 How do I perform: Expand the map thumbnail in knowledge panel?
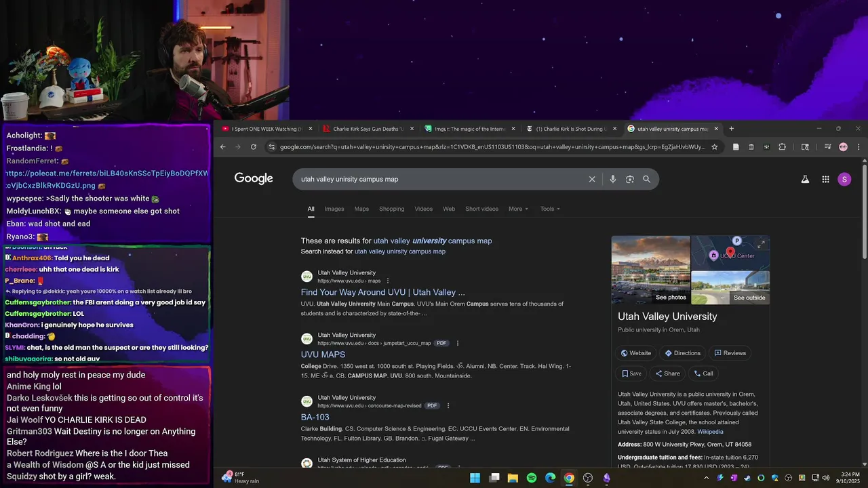762,243
